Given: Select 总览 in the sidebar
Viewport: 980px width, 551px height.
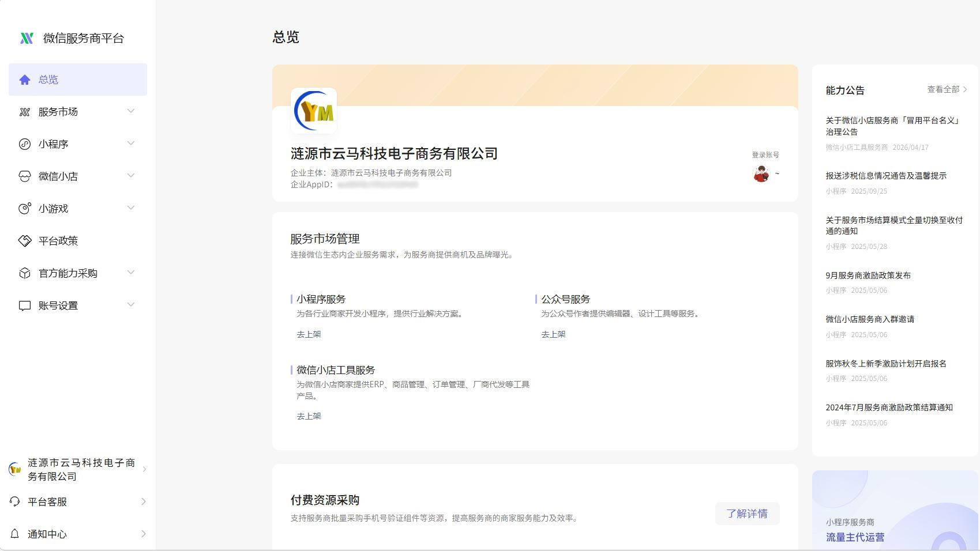Looking at the screenshot, I should tap(78, 80).
